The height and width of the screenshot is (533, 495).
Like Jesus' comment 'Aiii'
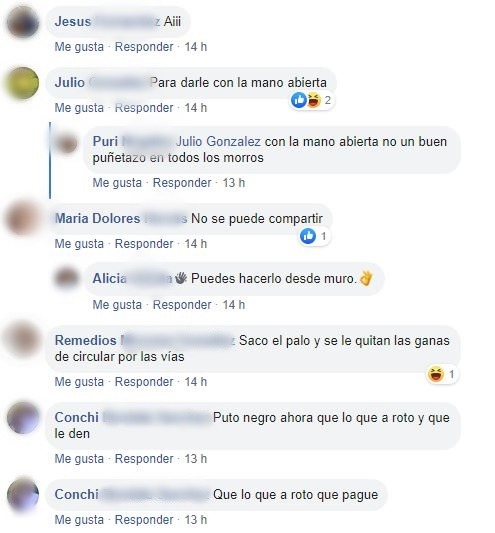coord(79,47)
